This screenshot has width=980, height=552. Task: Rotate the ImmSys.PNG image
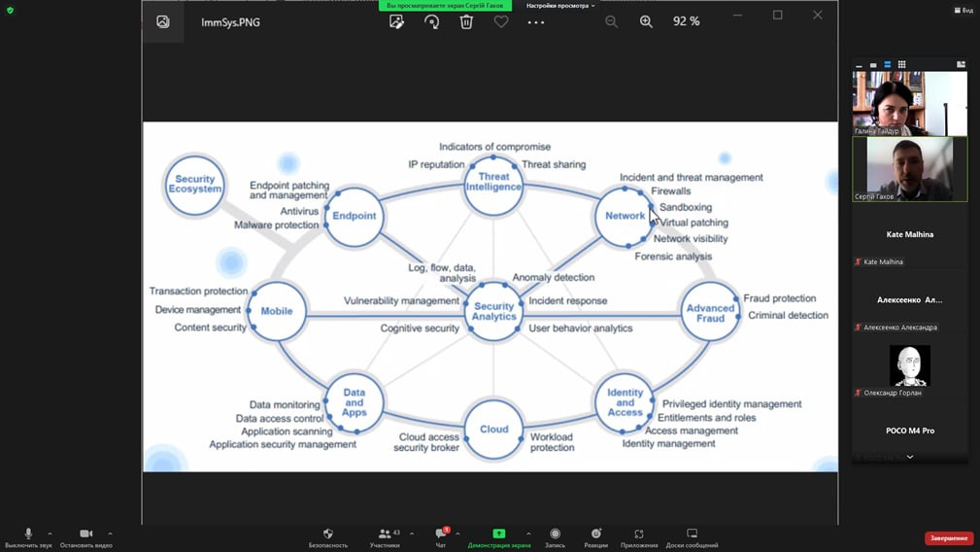(x=432, y=22)
